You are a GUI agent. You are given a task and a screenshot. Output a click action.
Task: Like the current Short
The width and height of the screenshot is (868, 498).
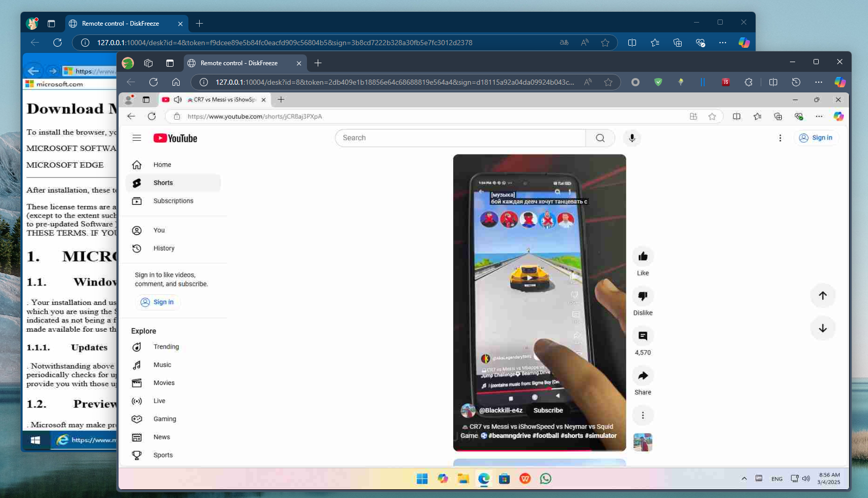coord(643,256)
